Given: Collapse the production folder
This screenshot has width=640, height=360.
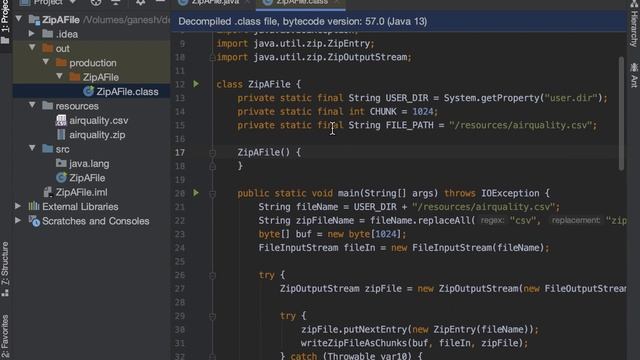Looking at the screenshot, I should [x=46, y=62].
